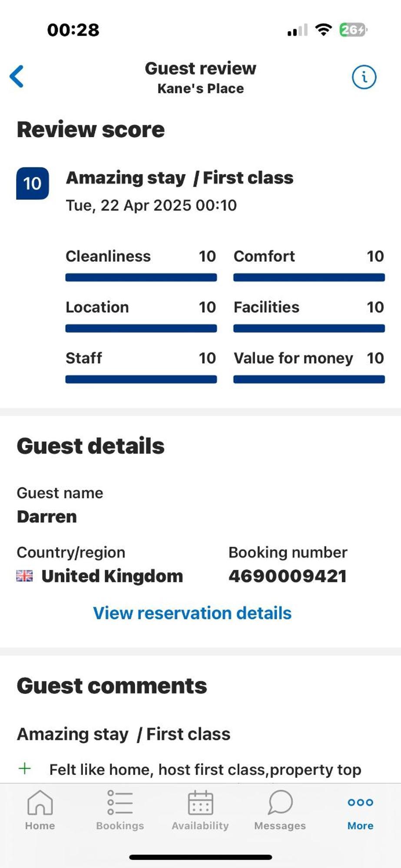This screenshot has width=401, height=868.
Task: Go to the Messages tab
Action: coord(280,810)
